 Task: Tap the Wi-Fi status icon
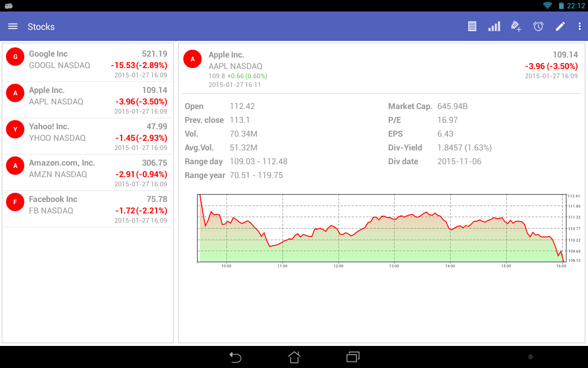(547, 6)
